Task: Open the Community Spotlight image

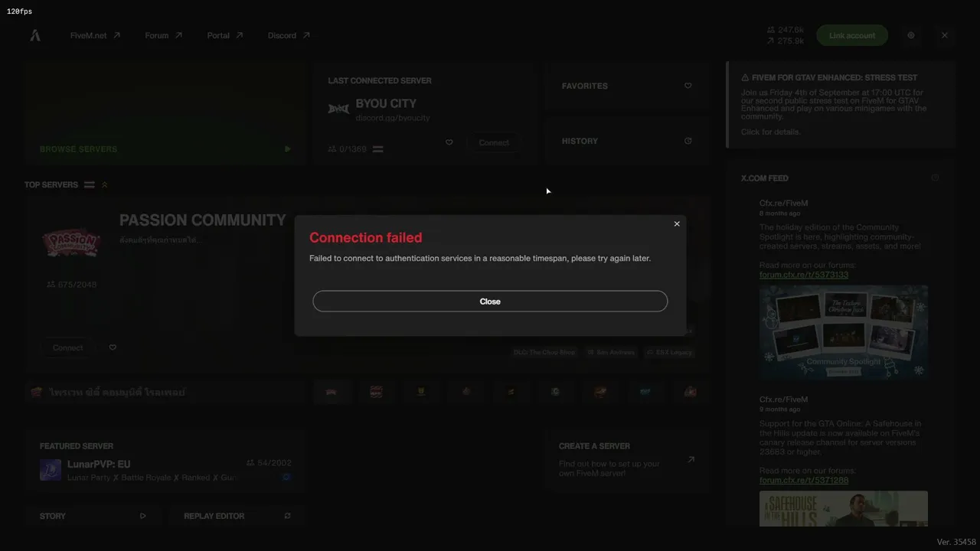Action: (x=844, y=332)
